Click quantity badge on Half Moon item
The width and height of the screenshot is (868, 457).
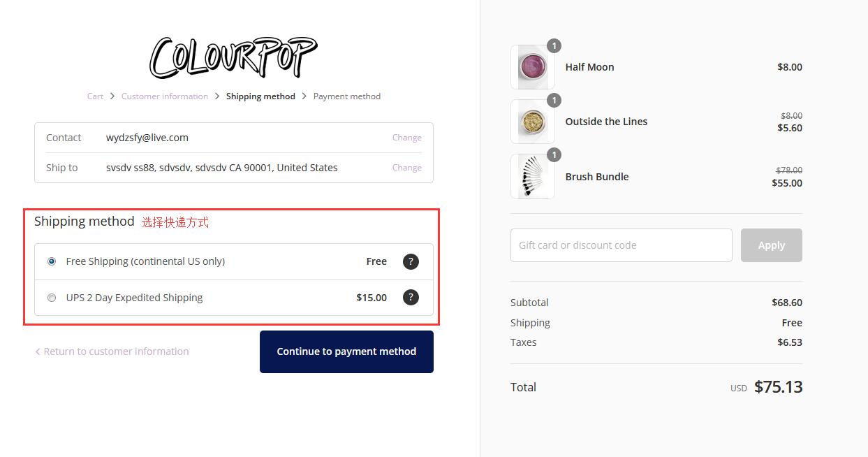[554, 46]
